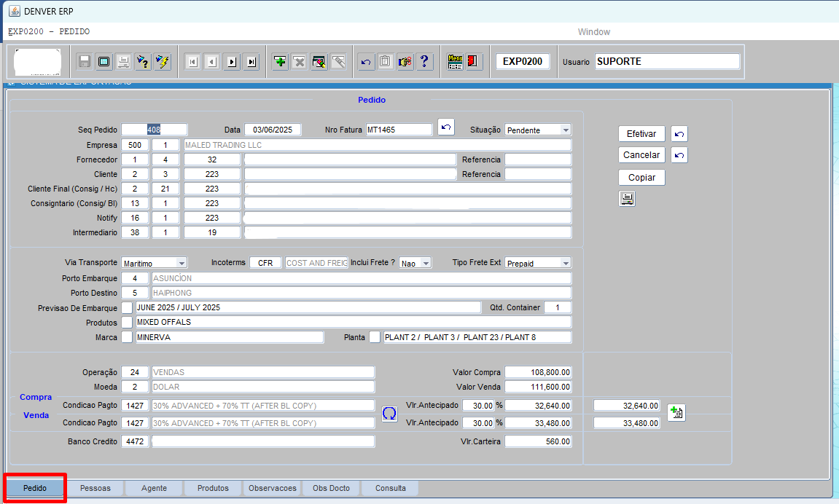Image resolution: width=839 pixels, height=504 pixels.
Task: Switch to the Produtos tab
Action: tap(213, 488)
